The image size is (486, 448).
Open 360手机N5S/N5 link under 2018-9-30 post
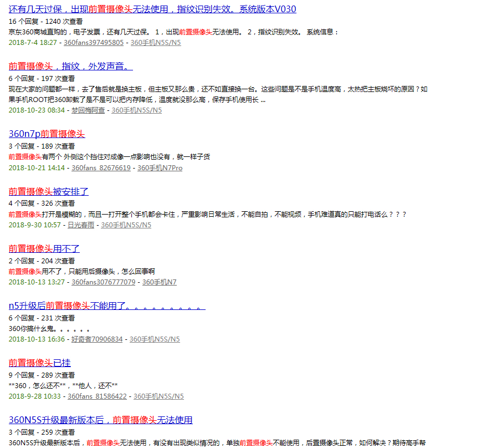tap(126, 225)
